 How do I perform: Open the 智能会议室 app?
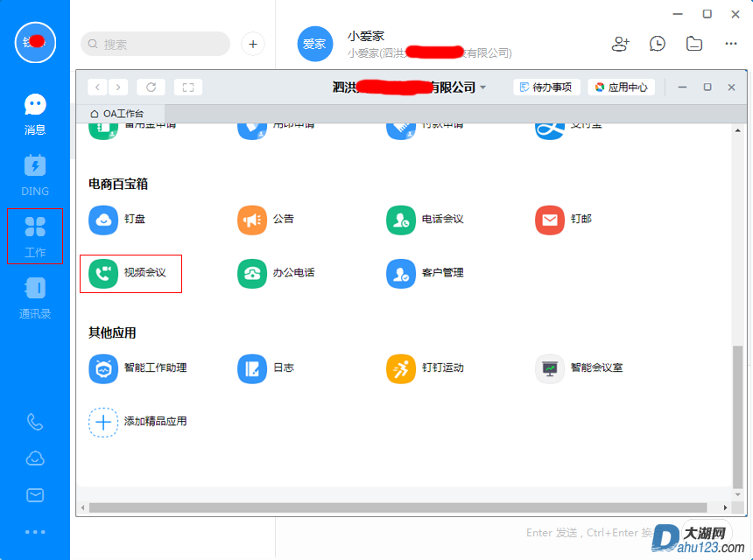[579, 368]
